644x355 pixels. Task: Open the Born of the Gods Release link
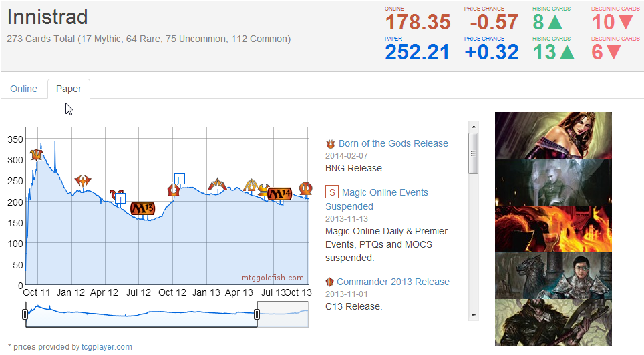[393, 143]
